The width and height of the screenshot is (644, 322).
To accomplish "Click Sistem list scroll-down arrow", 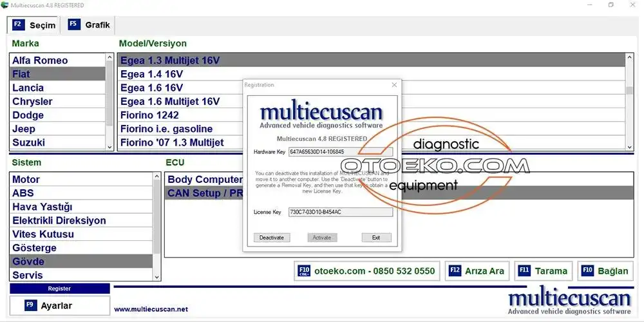I will click(156, 277).
